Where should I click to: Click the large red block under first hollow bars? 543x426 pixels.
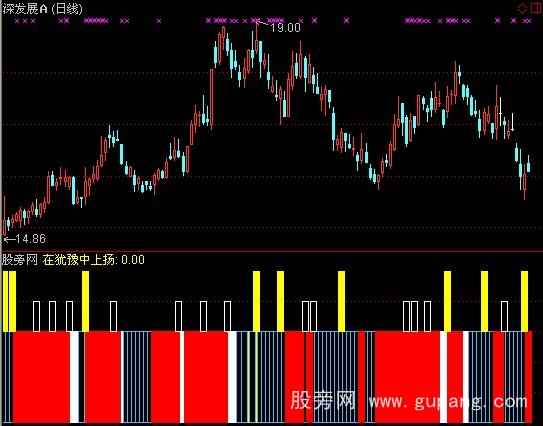41,377
